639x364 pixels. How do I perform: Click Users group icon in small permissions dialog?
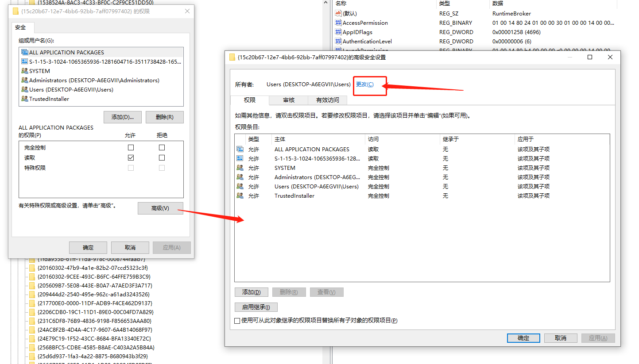(25, 89)
